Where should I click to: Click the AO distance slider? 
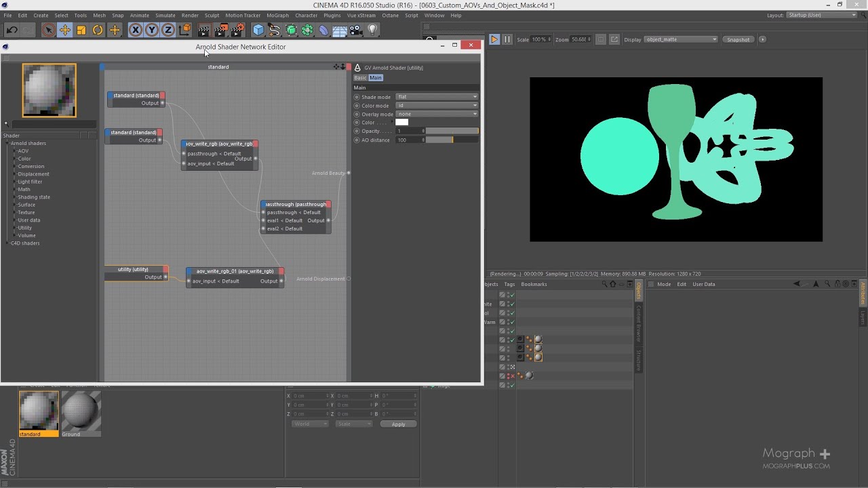[x=452, y=140]
